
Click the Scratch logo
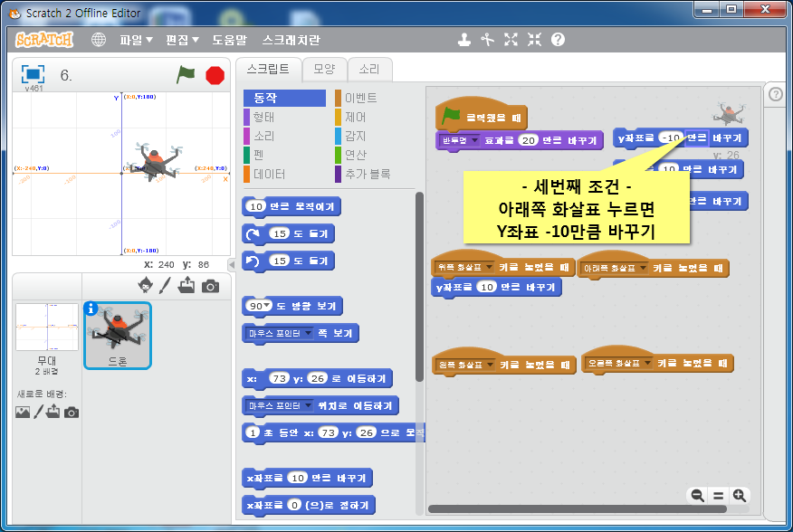tap(44, 40)
